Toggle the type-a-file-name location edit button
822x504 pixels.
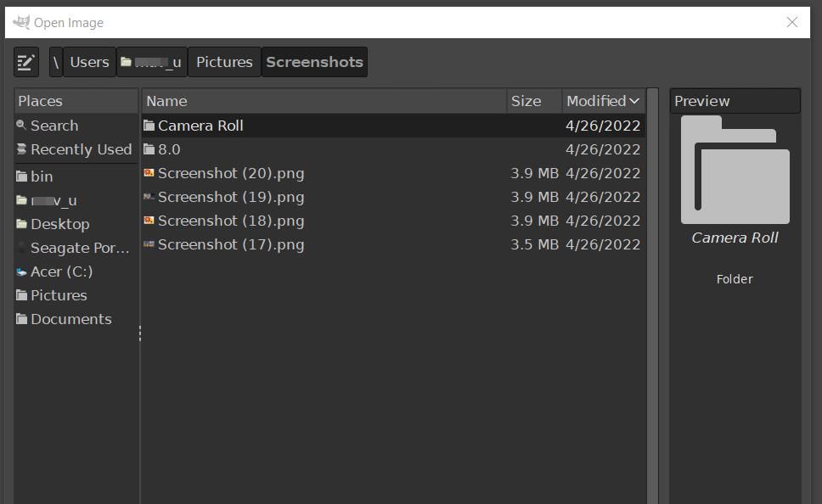26,62
